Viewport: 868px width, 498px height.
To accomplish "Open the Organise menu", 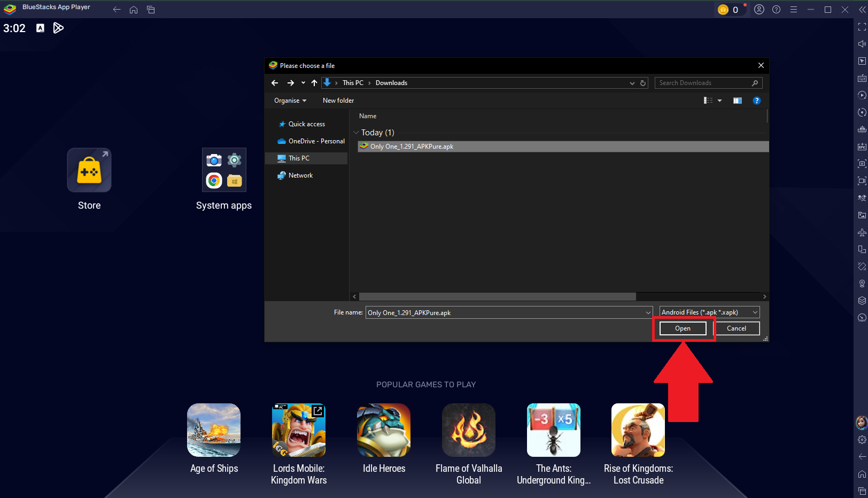I will pyautogui.click(x=289, y=100).
